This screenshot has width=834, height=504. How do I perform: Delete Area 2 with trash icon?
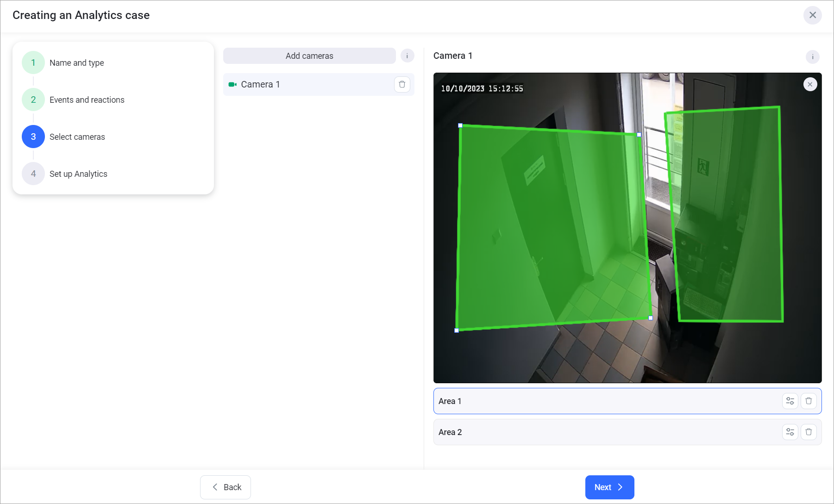point(808,432)
